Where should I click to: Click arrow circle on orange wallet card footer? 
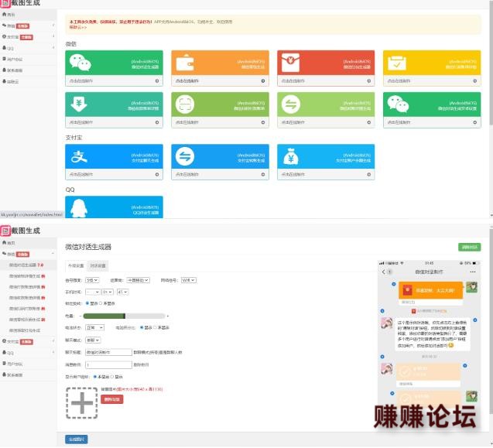(x=263, y=80)
